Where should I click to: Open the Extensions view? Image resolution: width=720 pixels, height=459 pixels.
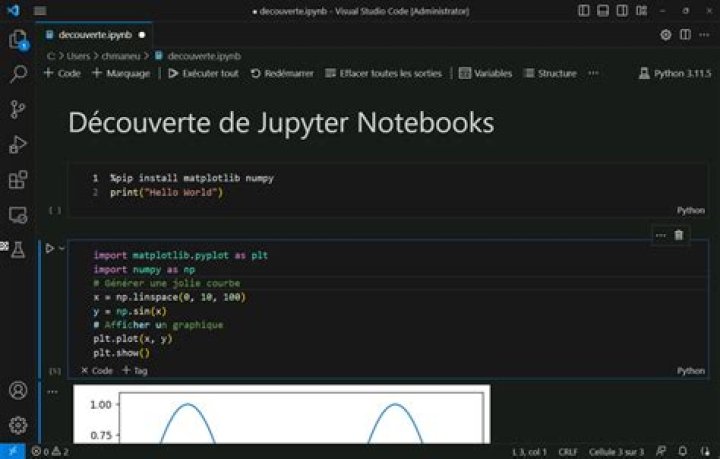[18, 179]
